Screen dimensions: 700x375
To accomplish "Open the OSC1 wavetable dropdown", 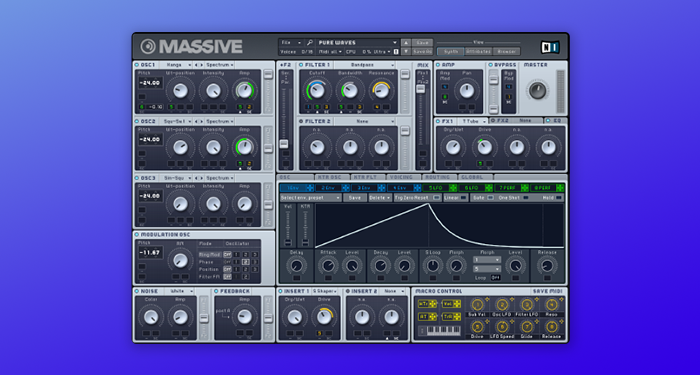I will pyautogui.click(x=175, y=65).
